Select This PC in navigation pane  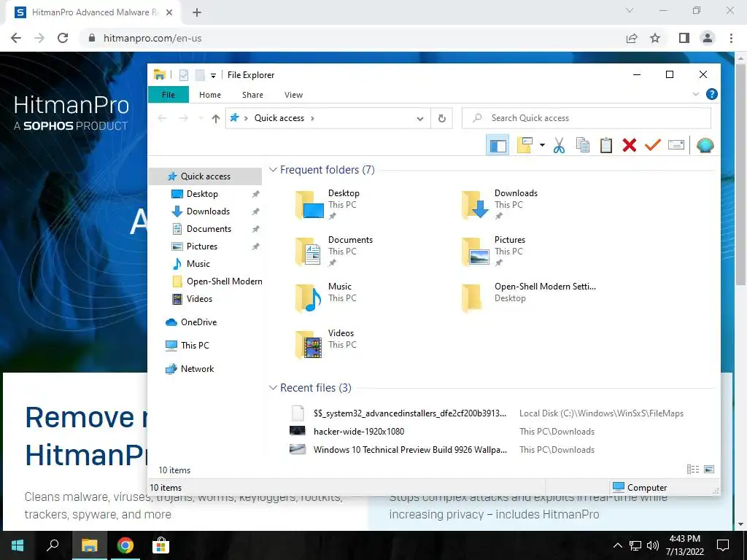pos(195,346)
